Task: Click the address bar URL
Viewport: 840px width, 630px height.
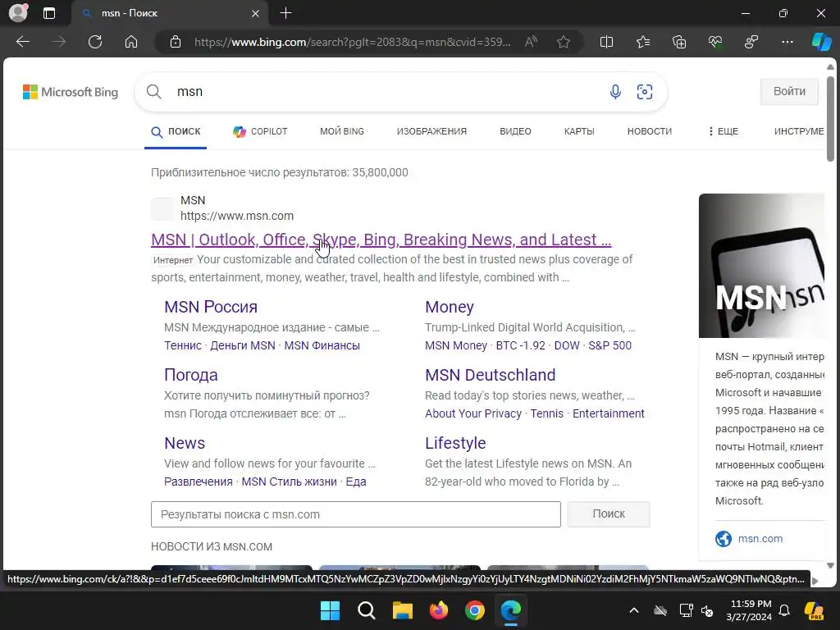Action: coord(352,42)
